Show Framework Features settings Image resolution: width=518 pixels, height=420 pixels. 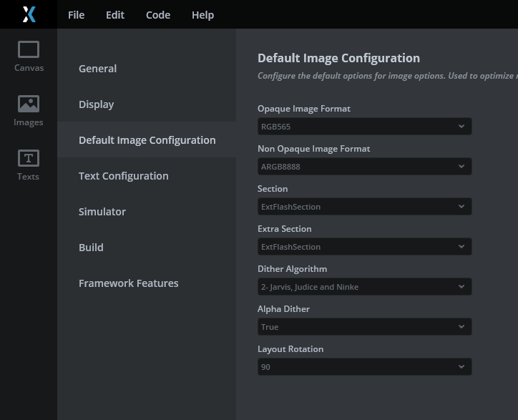coord(129,283)
